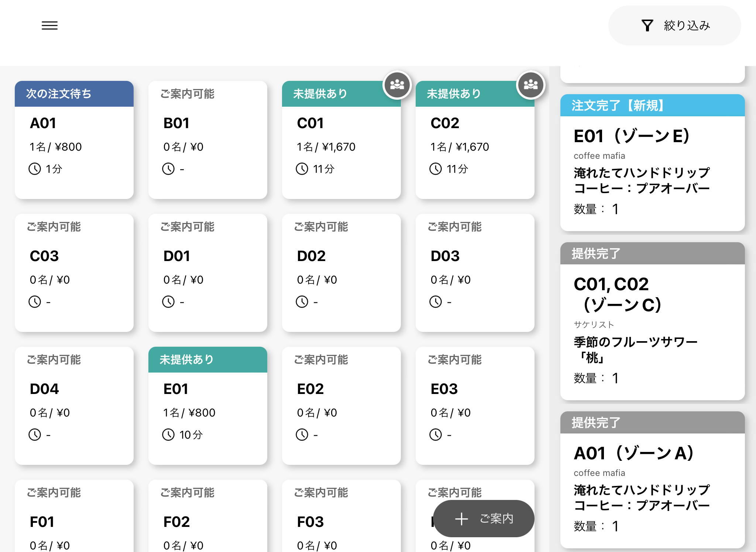Select table E03
The width and height of the screenshot is (756, 552).
475,406
